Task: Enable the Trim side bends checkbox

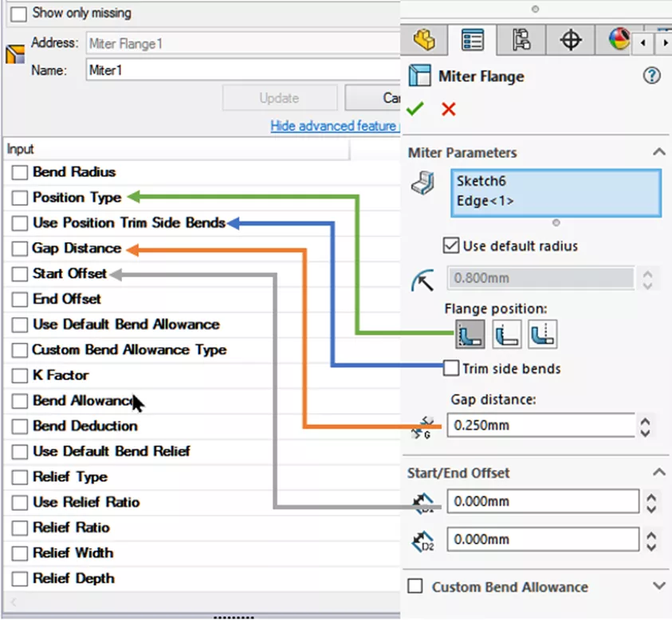Action: tap(452, 368)
